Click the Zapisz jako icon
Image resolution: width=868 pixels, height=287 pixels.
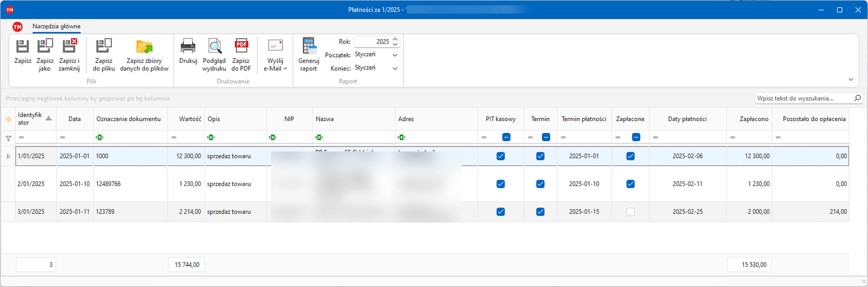click(x=45, y=47)
